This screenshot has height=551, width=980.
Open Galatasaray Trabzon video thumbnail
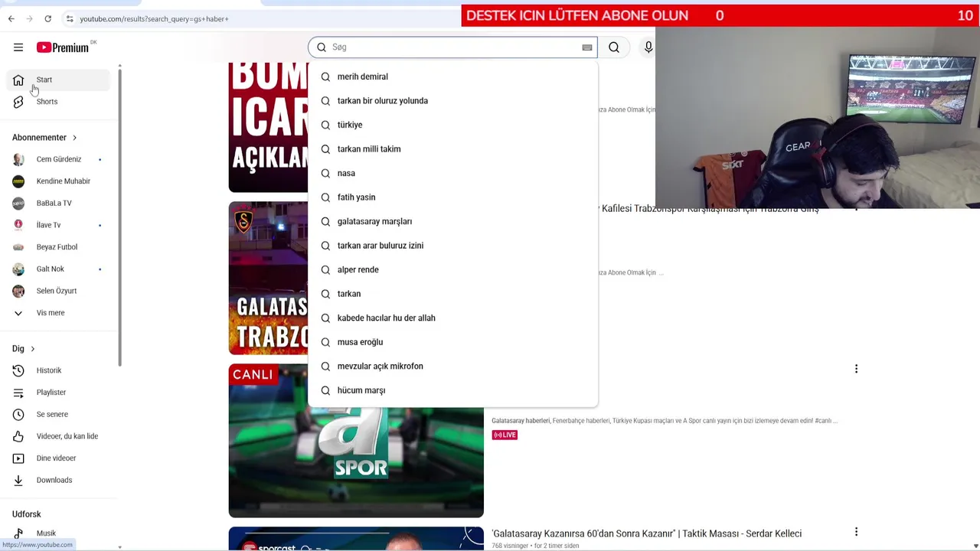pos(268,278)
